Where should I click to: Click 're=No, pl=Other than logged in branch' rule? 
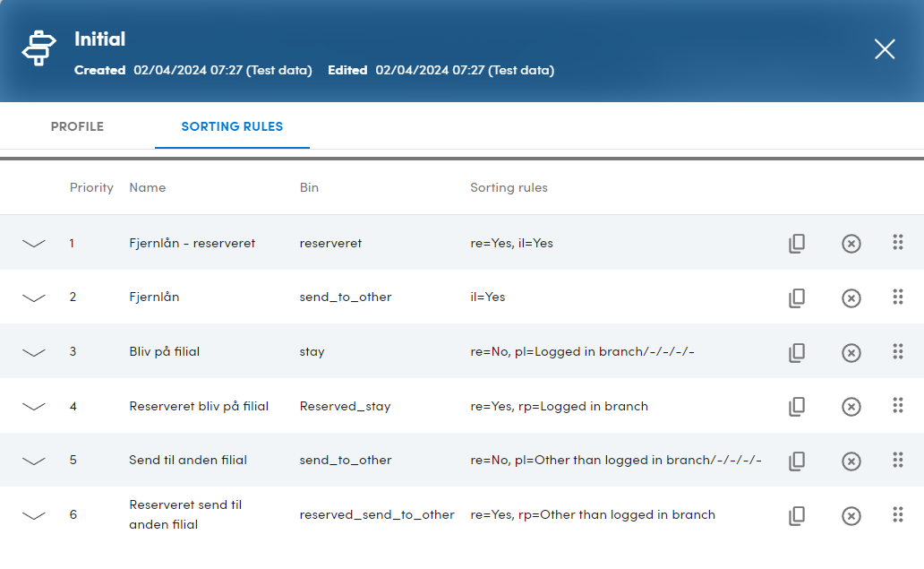(x=616, y=460)
